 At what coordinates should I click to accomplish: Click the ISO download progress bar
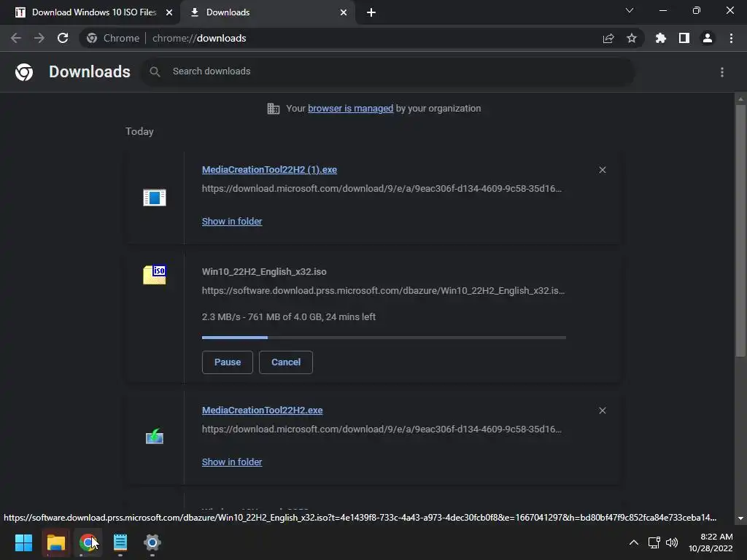tap(384, 338)
